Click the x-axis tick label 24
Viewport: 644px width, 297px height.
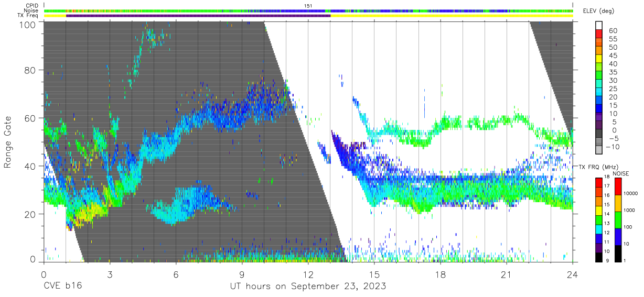[573, 274]
